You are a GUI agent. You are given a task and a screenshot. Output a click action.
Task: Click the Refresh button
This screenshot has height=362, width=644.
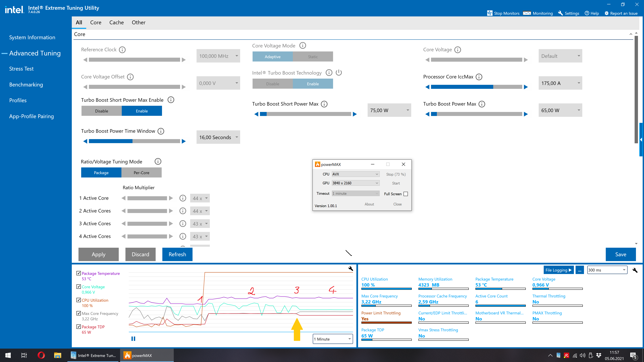coord(177,254)
